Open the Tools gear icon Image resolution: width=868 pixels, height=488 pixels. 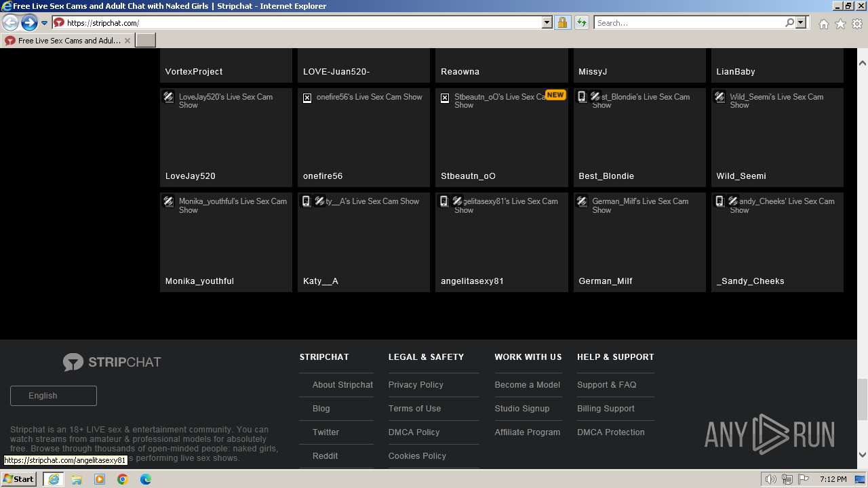pyautogui.click(x=857, y=24)
